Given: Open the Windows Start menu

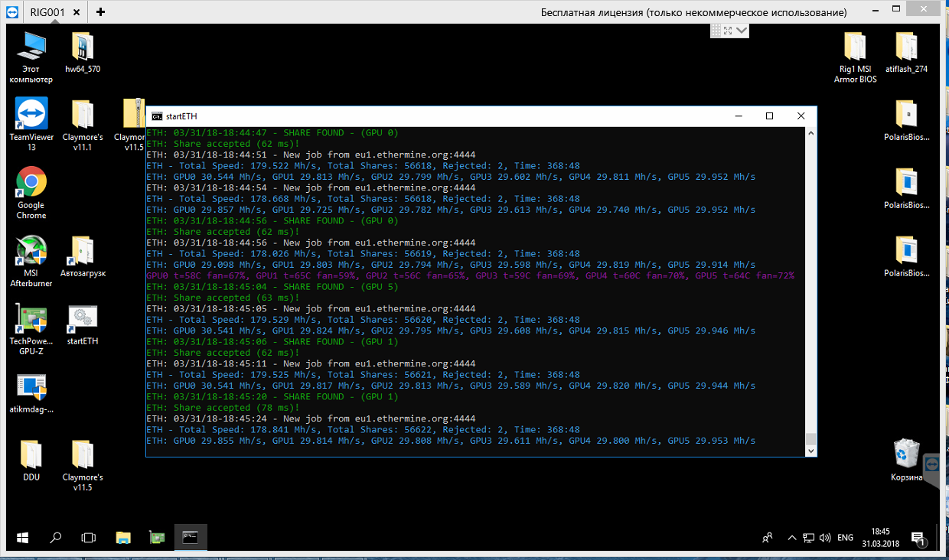Looking at the screenshot, I should click(21, 538).
